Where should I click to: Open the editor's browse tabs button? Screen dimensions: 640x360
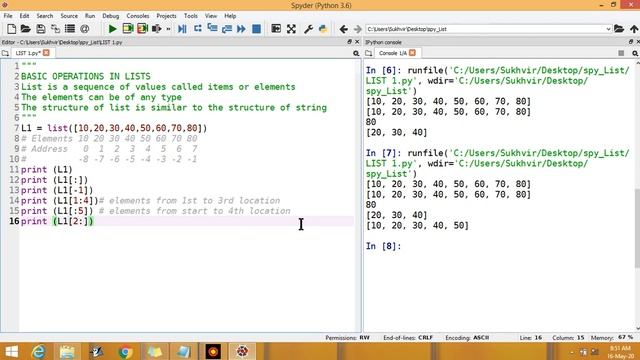click(5, 53)
